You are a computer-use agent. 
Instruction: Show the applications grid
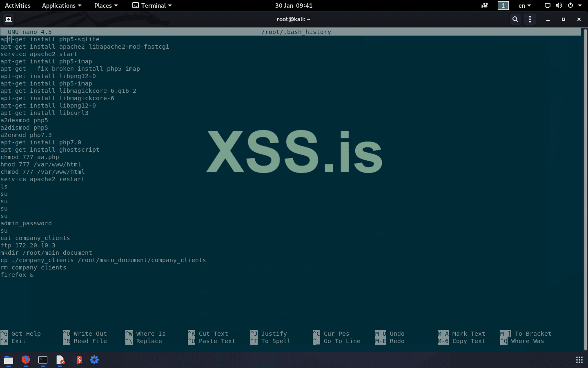click(579, 360)
